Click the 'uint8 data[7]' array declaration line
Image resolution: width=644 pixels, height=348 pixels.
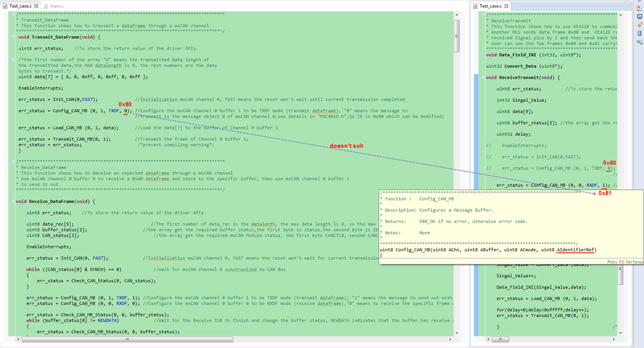83,77
